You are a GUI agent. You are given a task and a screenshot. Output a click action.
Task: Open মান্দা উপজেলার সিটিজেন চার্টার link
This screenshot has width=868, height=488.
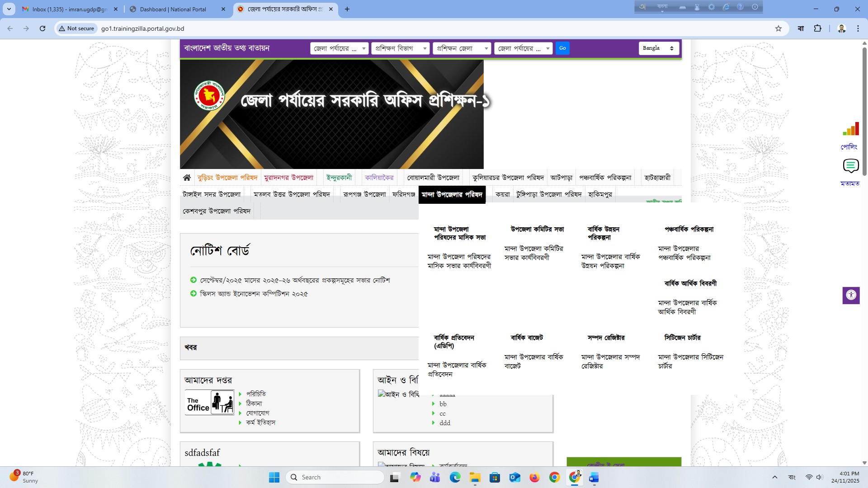[690, 361]
